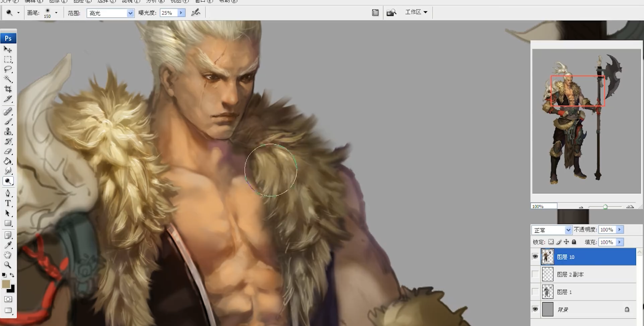Swap foreground and background colors
Image resolution: width=644 pixels, height=326 pixels.
pyautogui.click(x=12, y=275)
